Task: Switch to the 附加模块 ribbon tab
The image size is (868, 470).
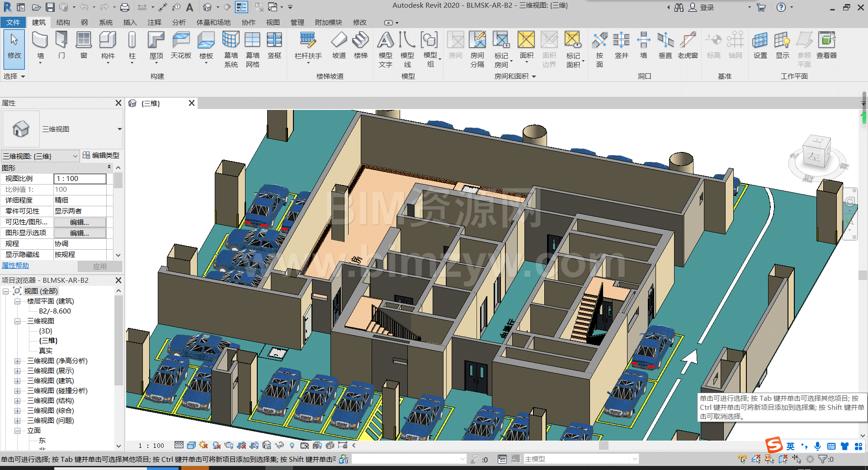Action: pos(329,22)
